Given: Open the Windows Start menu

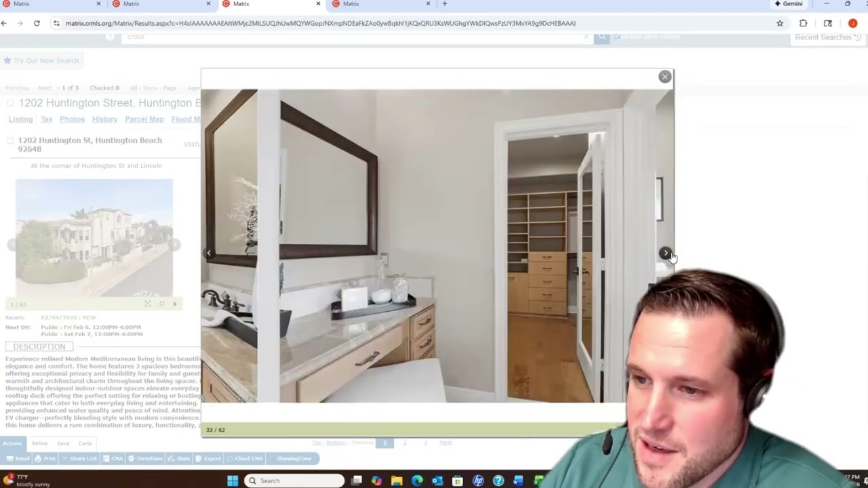Looking at the screenshot, I should pos(233,481).
